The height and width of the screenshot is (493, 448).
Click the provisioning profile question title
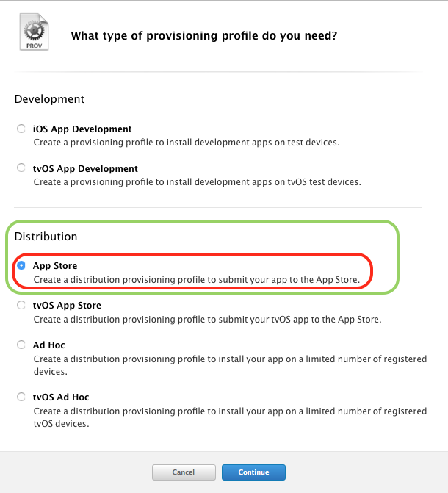click(x=203, y=35)
